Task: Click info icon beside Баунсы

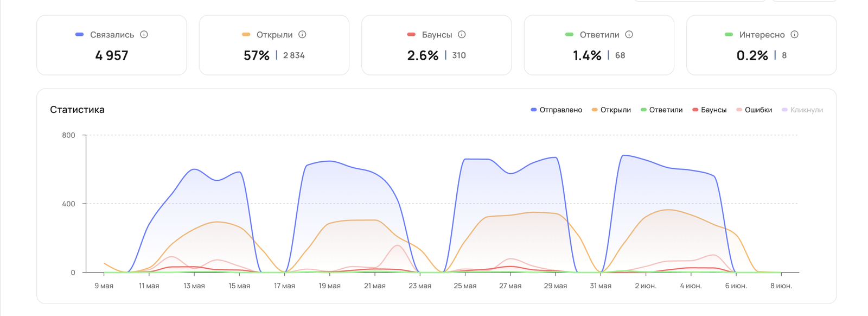Action: click(x=462, y=34)
